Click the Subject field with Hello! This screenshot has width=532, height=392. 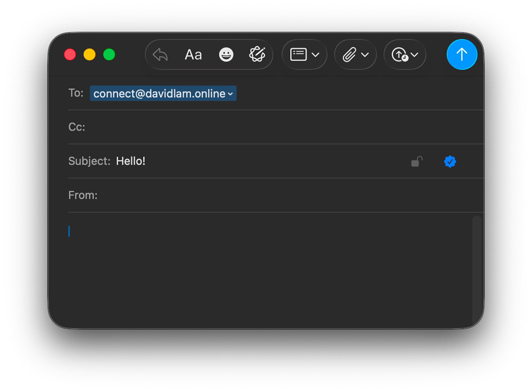[238, 161]
